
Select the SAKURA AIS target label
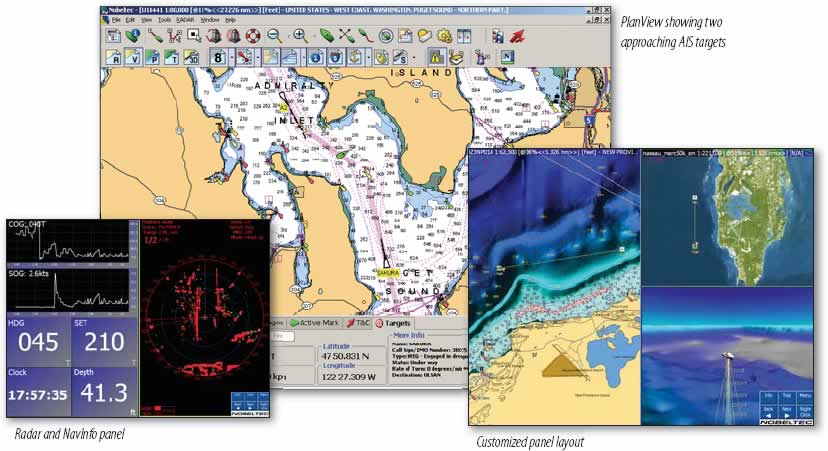(x=388, y=271)
